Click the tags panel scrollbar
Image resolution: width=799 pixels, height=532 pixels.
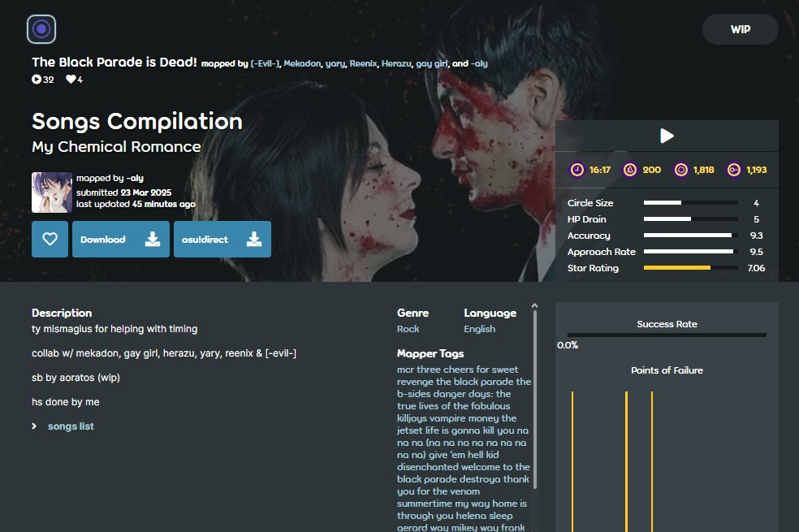[534, 400]
